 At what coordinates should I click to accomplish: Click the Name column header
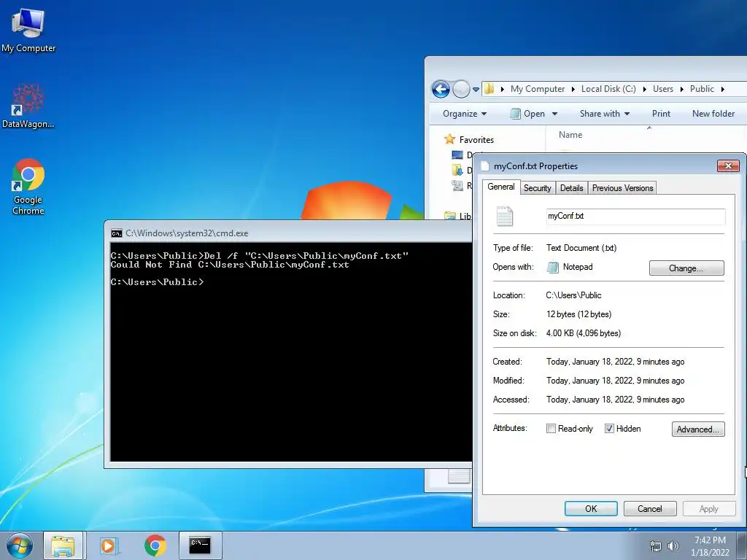pos(570,135)
